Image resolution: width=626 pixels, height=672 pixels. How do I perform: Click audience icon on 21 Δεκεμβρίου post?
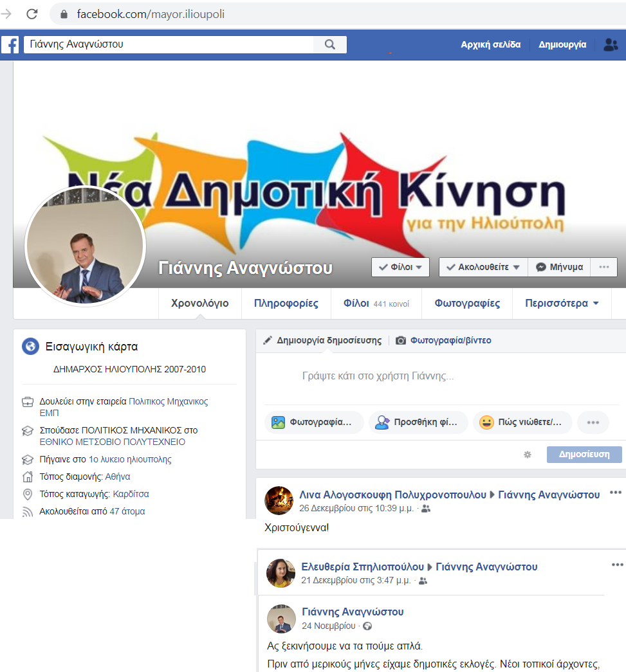click(x=423, y=581)
